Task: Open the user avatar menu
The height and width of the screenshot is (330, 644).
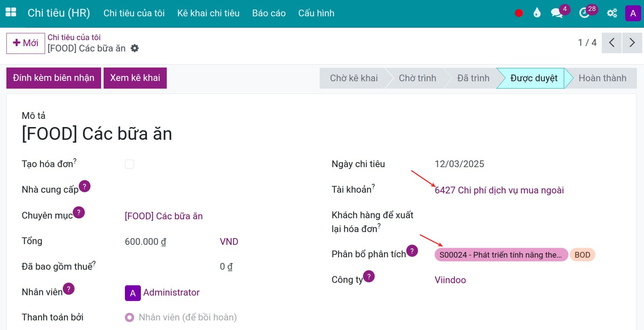Action: click(633, 13)
